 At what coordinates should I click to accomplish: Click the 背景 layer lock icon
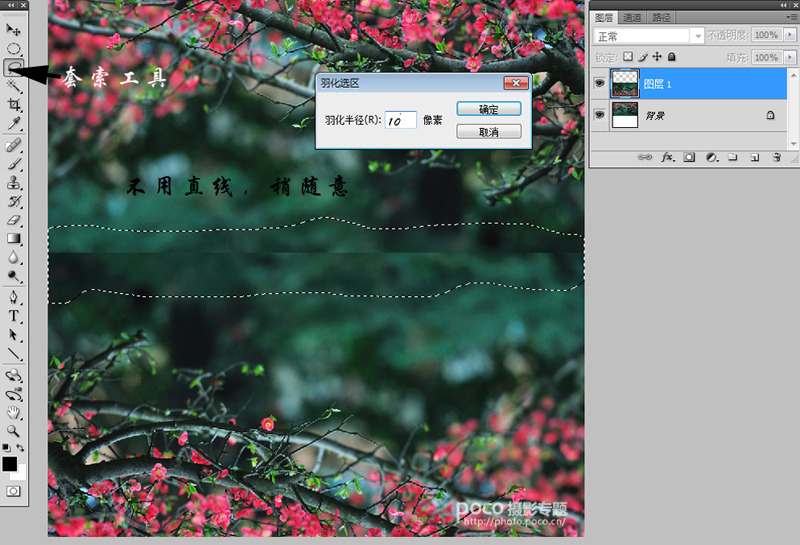770,115
